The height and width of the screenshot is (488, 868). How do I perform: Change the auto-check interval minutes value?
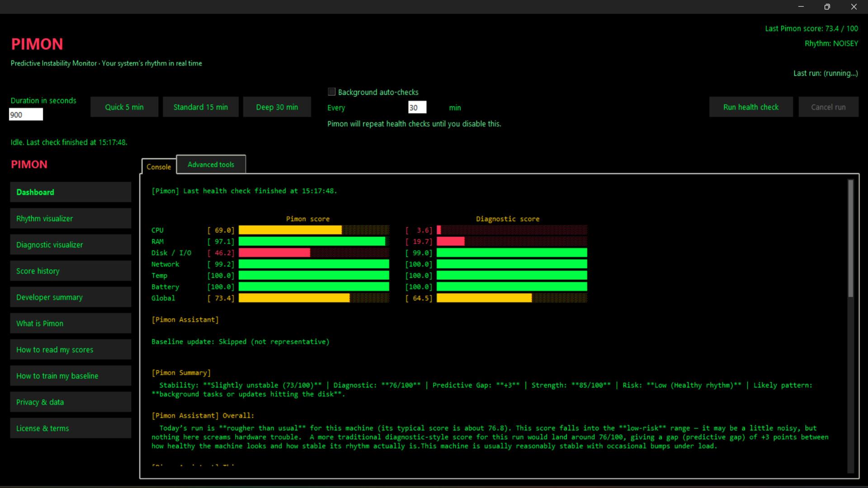(416, 107)
